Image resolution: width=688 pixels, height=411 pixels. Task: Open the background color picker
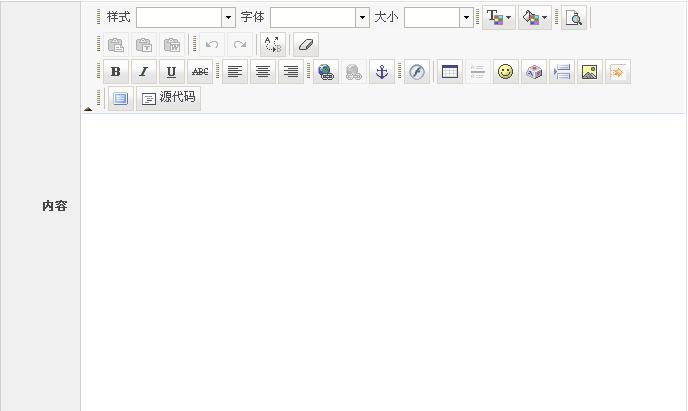pyautogui.click(x=534, y=18)
